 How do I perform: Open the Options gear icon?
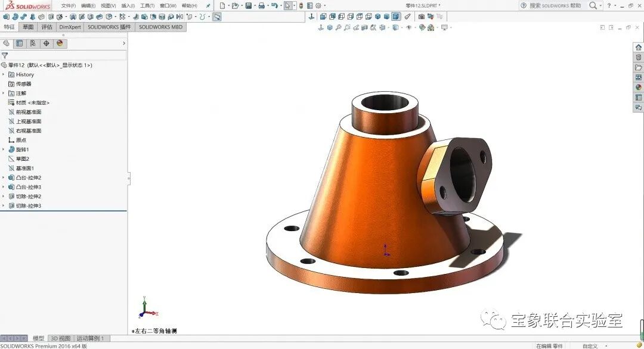point(318,6)
